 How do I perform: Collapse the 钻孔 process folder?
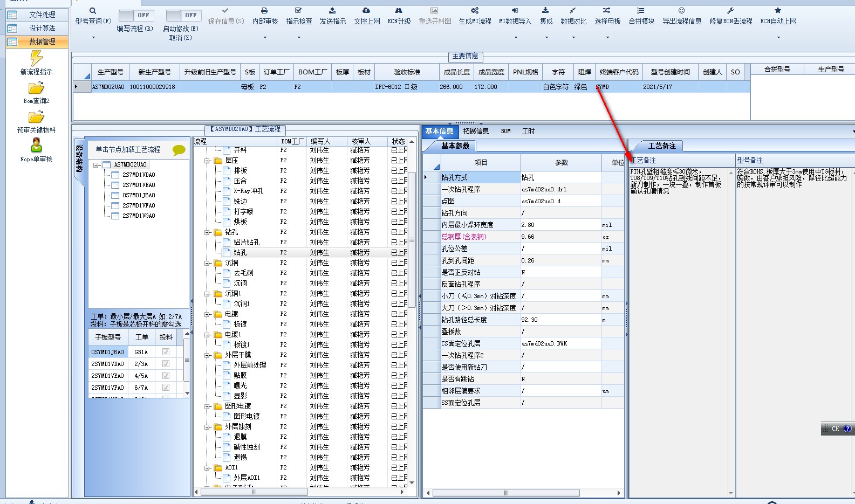pos(207,232)
